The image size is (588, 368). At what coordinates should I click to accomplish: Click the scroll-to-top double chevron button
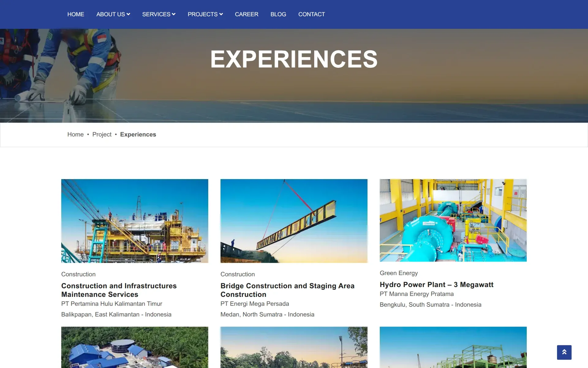coord(564,352)
